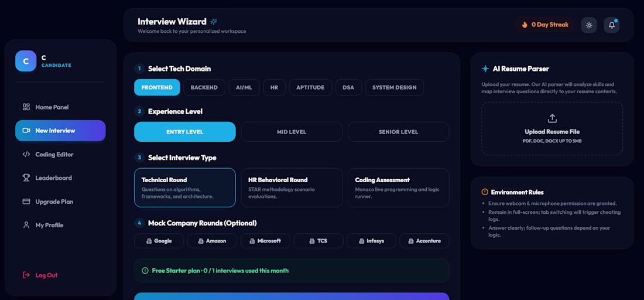This screenshot has width=644, height=300.
Task: Click the Upgrade Plan credit card icon
Action: 26,202
